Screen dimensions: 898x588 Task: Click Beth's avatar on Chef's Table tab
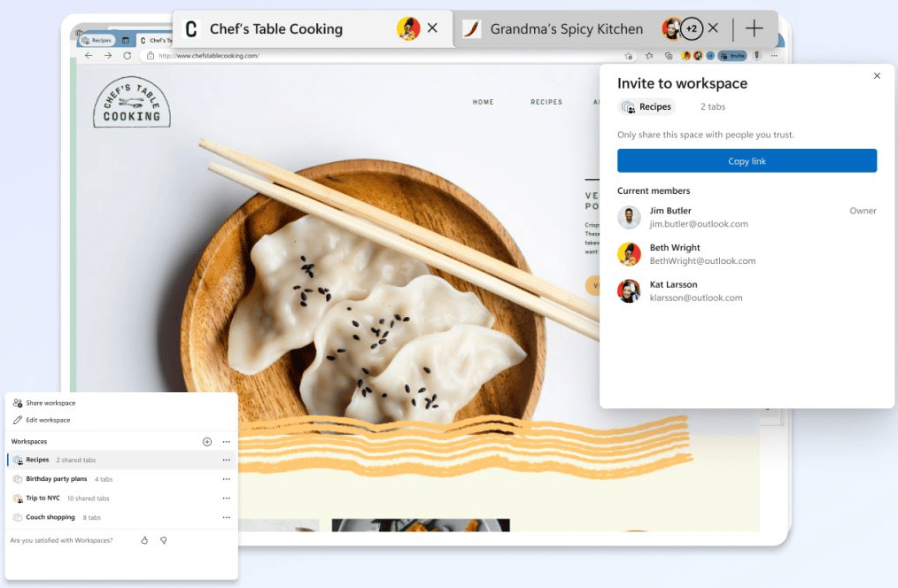pos(408,28)
